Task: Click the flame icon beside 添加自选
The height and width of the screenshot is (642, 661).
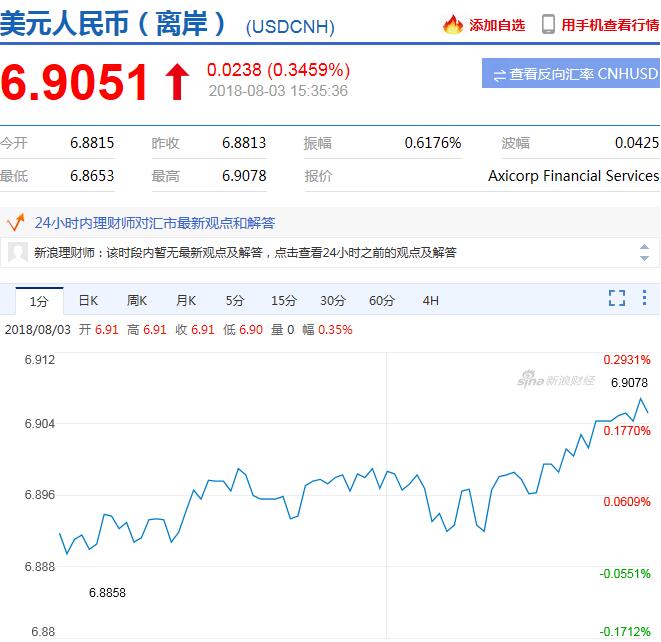Action: coord(453,24)
